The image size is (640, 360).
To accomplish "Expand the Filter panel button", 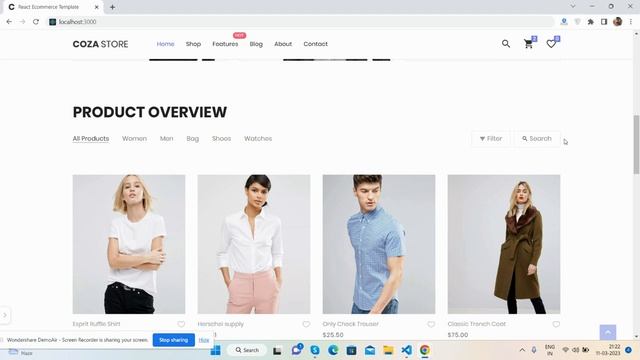I will (x=491, y=139).
